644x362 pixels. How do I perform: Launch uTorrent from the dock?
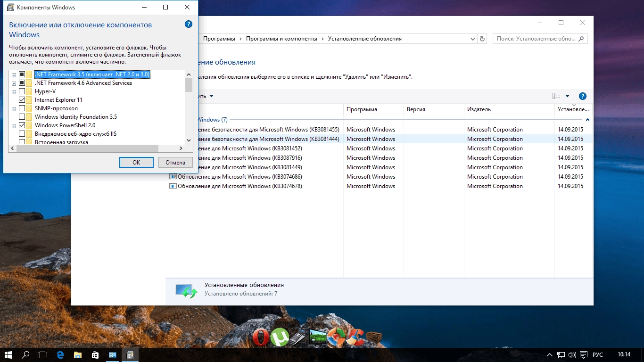pos(280,337)
